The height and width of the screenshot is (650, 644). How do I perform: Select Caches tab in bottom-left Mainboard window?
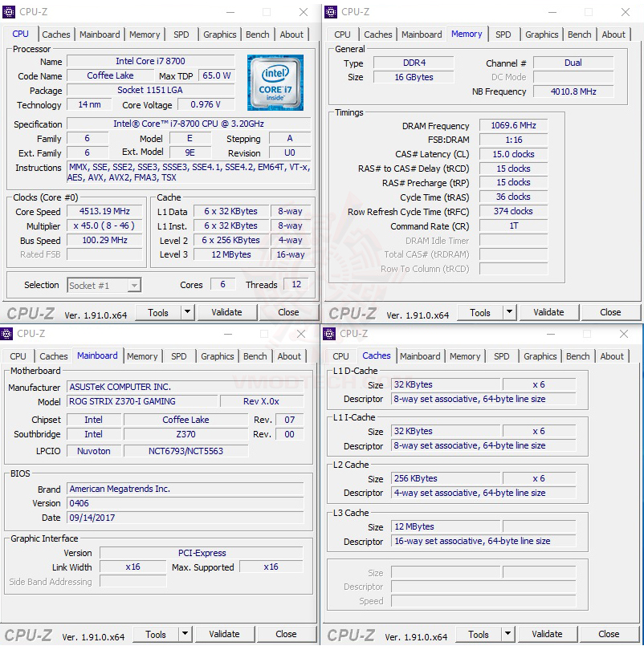coord(54,356)
